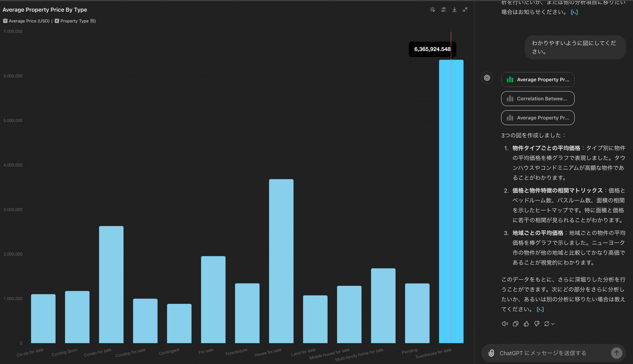This screenshot has height=364, width=633.
Task: Click the ChatGPT message input field
Action: (550, 353)
